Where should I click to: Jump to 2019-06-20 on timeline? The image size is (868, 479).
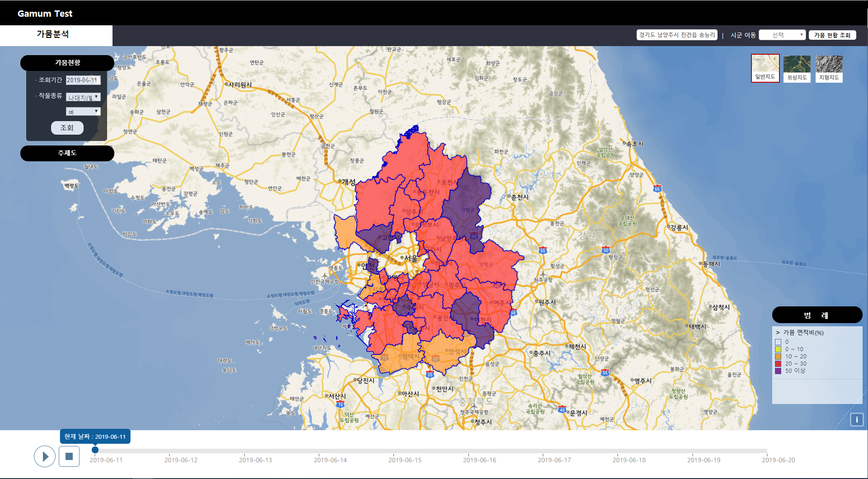click(x=779, y=460)
